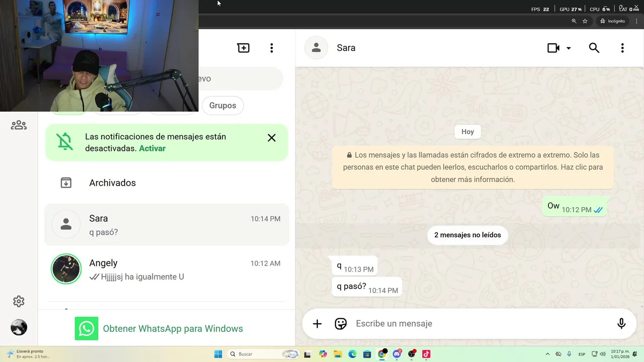Click the taskbar Buscar search box
644x362 pixels.
tap(264, 354)
